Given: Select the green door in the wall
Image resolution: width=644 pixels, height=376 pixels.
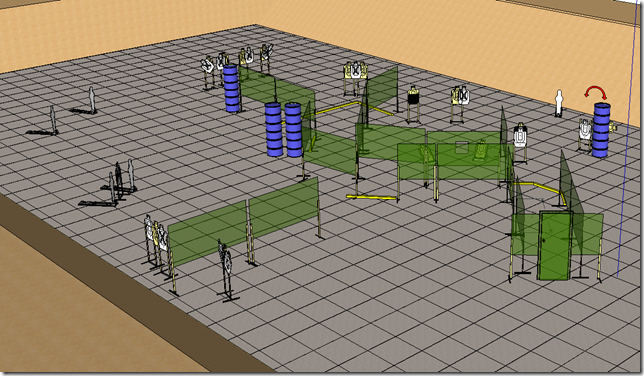Looking at the screenshot, I should tap(555, 246).
